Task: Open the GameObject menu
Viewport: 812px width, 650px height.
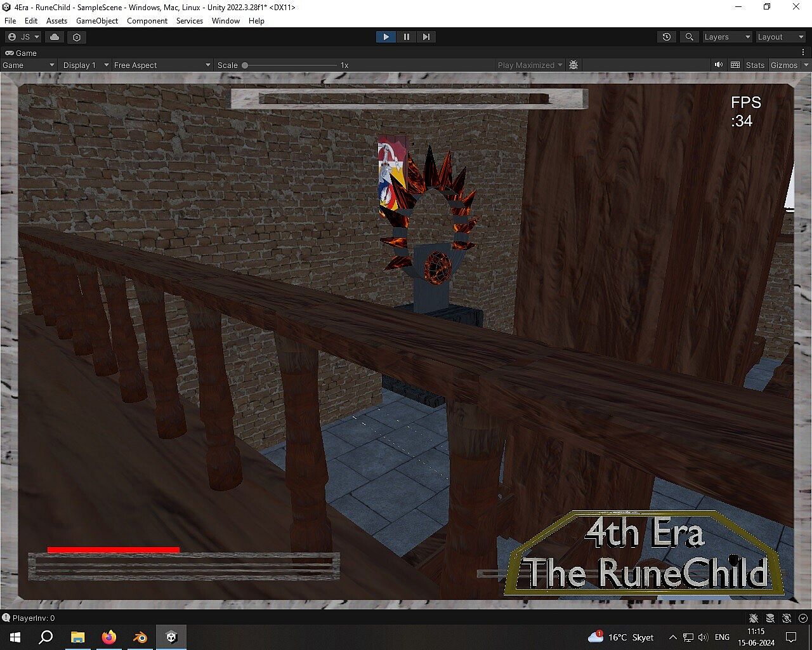Action: pos(97,21)
